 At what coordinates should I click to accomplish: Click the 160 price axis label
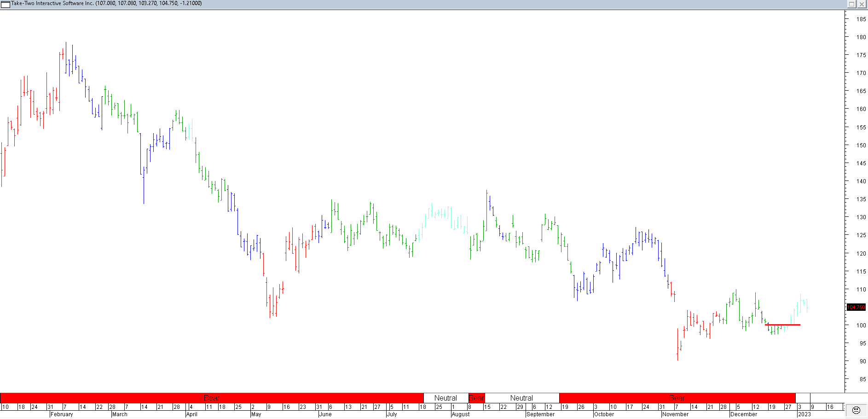tap(861, 109)
